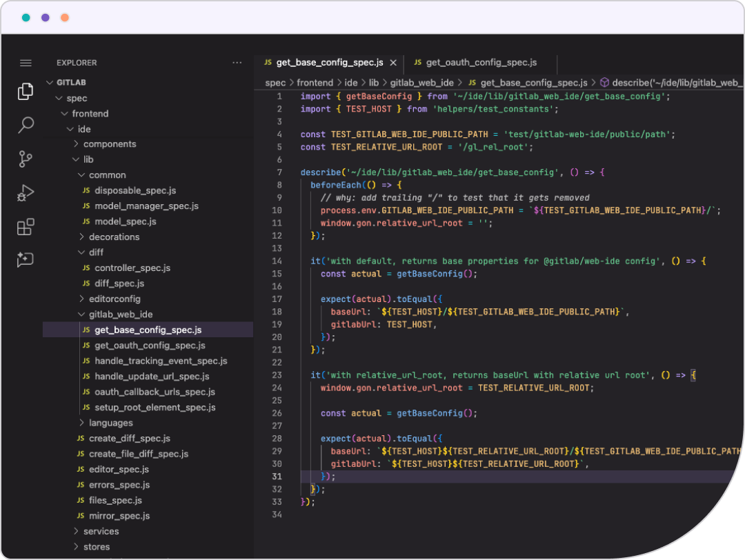Screen dimensions: 745x560
Task: Click beforeEach call on line 8
Action: pyautogui.click(x=335, y=186)
